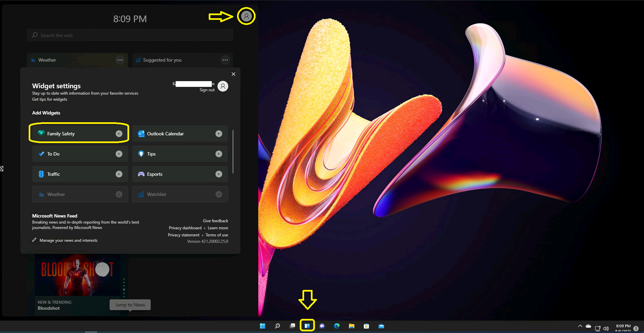Click the Jump to News button
The image size is (644, 333).
tap(130, 305)
